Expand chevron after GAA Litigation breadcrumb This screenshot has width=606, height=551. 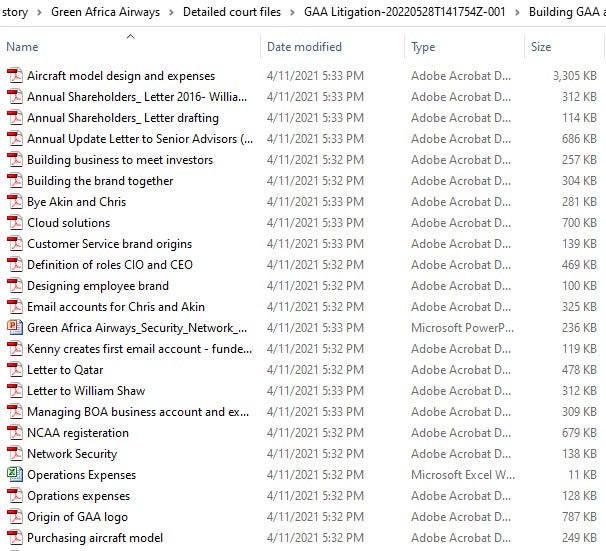pyautogui.click(x=517, y=12)
